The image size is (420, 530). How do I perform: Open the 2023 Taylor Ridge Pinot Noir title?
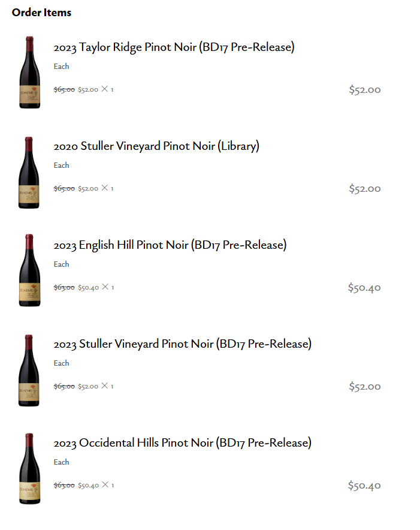(x=174, y=47)
